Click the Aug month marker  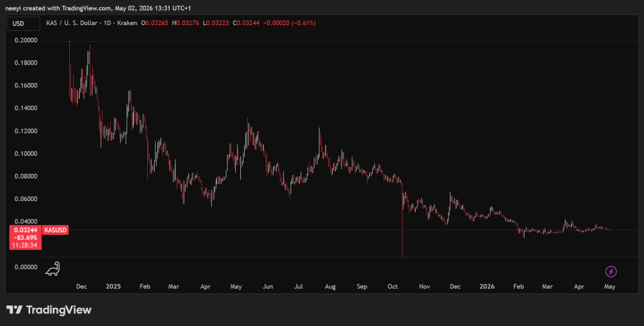tap(330, 286)
